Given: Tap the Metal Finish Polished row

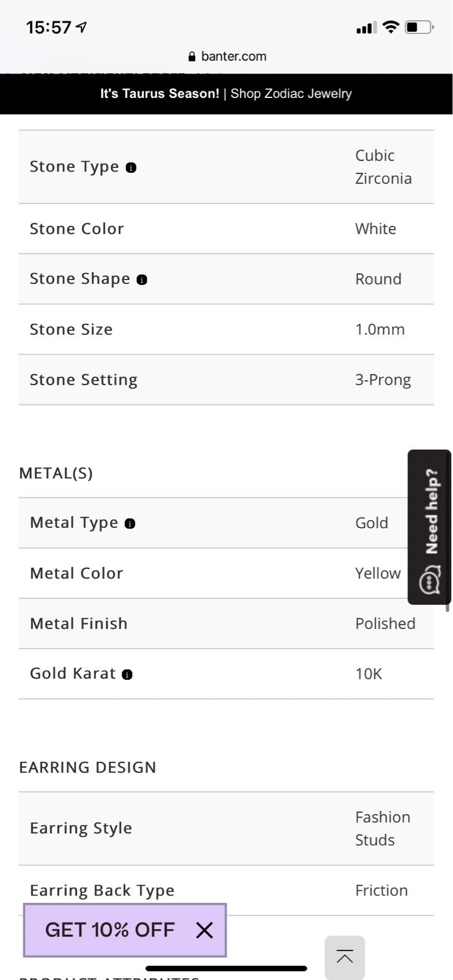Looking at the screenshot, I should (x=226, y=624).
